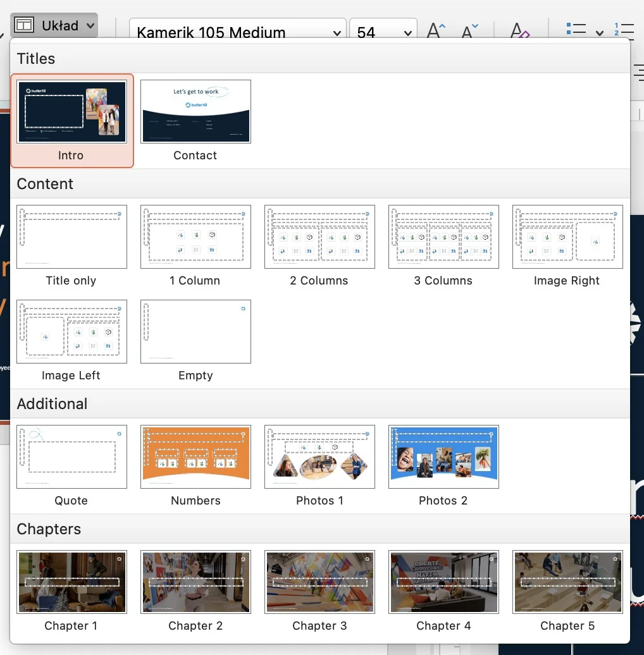644x655 pixels.
Task: Select the 3 Columns layout thumbnail
Action: tap(443, 237)
